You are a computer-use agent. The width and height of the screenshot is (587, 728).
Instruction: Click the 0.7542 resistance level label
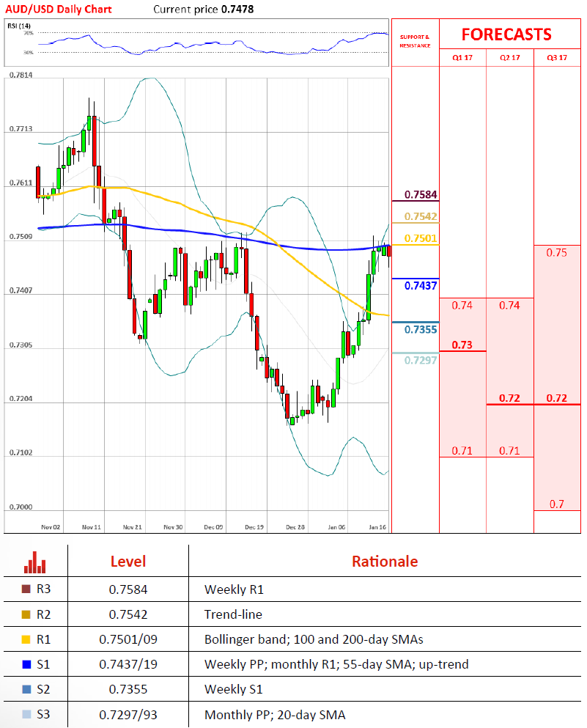(421, 216)
